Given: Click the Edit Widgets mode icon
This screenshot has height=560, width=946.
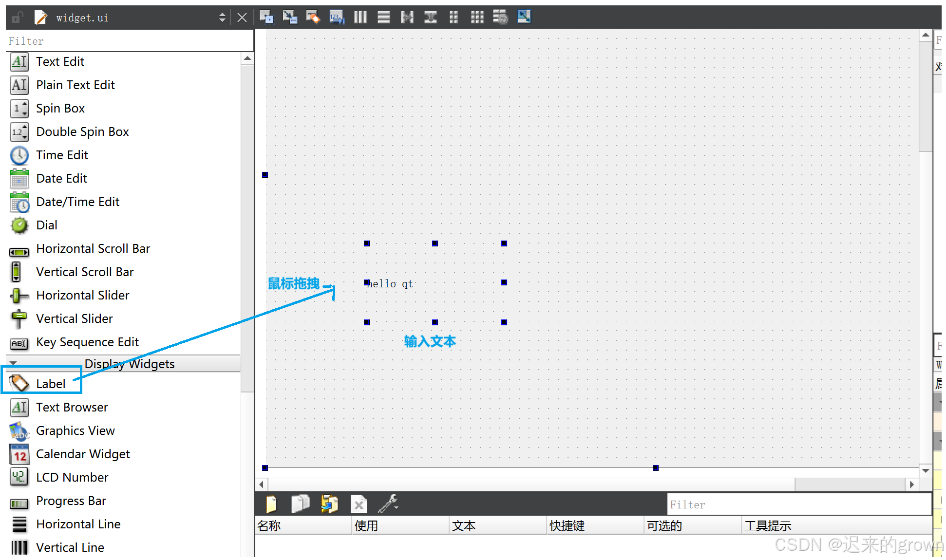Looking at the screenshot, I should pyautogui.click(x=266, y=17).
